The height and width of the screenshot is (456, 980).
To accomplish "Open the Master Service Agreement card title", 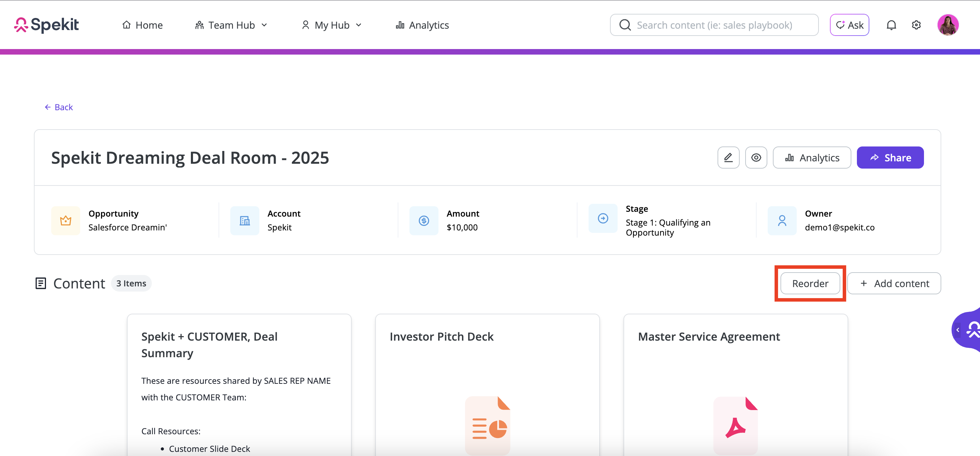I will [x=709, y=337].
